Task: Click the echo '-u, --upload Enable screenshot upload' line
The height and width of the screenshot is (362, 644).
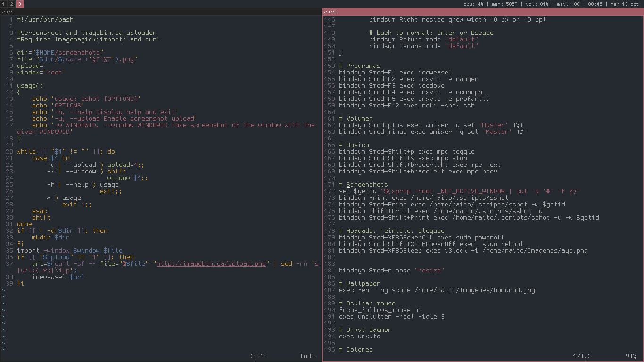Action: tap(115, 119)
